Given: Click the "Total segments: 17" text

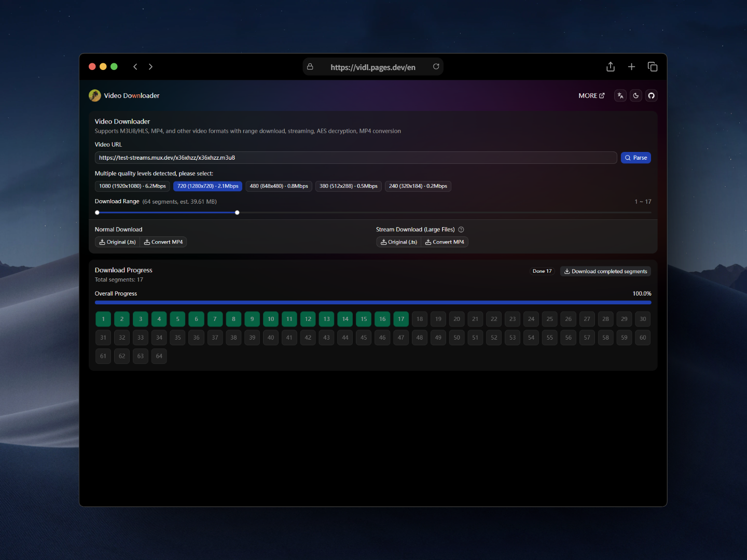Looking at the screenshot, I should coord(119,279).
